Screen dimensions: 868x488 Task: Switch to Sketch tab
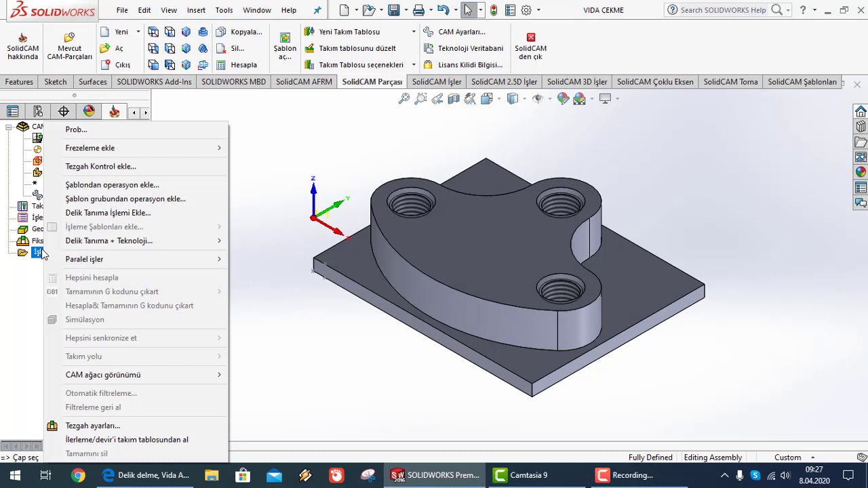tap(56, 82)
